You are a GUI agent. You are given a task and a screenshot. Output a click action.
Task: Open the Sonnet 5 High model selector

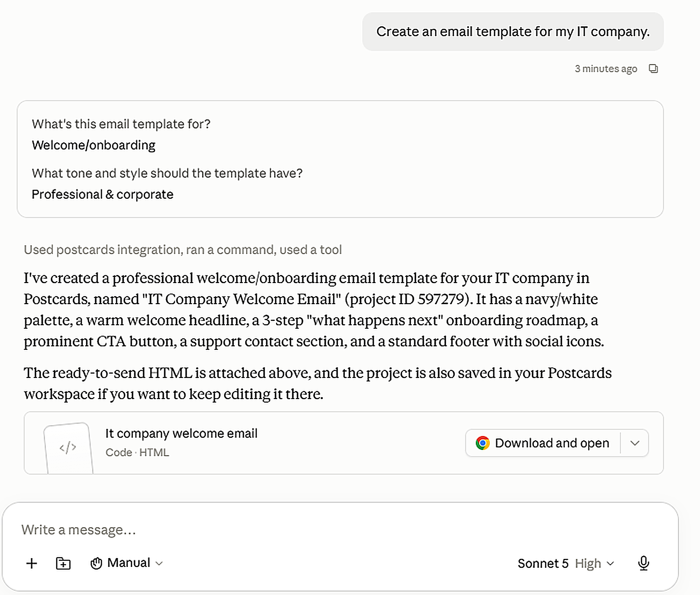566,563
